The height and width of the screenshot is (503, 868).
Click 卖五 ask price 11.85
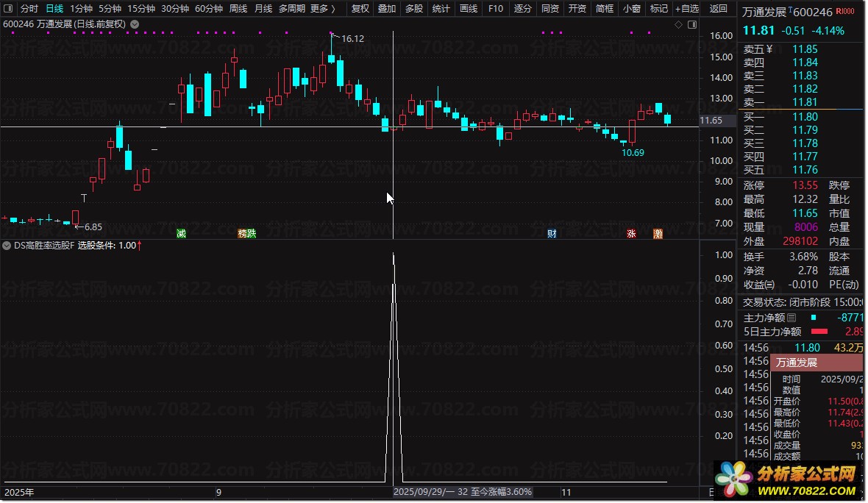805,49
